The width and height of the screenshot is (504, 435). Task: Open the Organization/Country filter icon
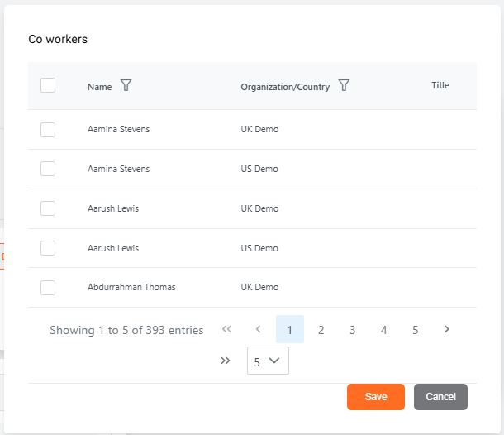pos(344,85)
